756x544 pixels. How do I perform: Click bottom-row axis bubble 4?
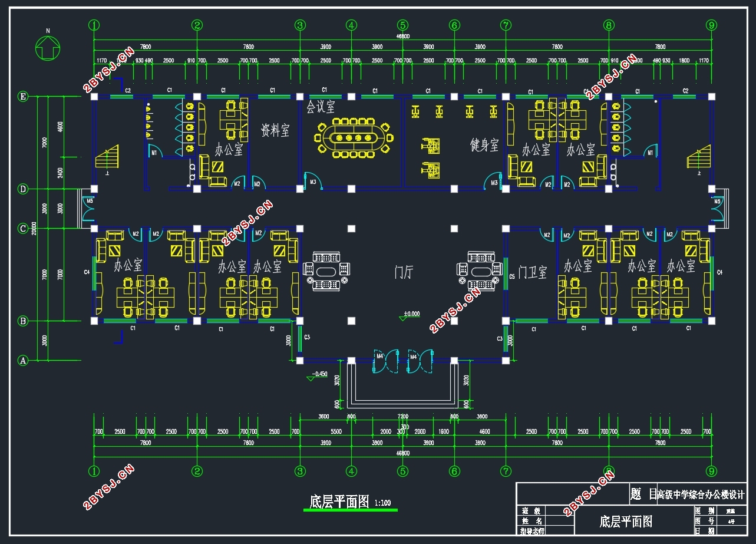click(x=352, y=471)
